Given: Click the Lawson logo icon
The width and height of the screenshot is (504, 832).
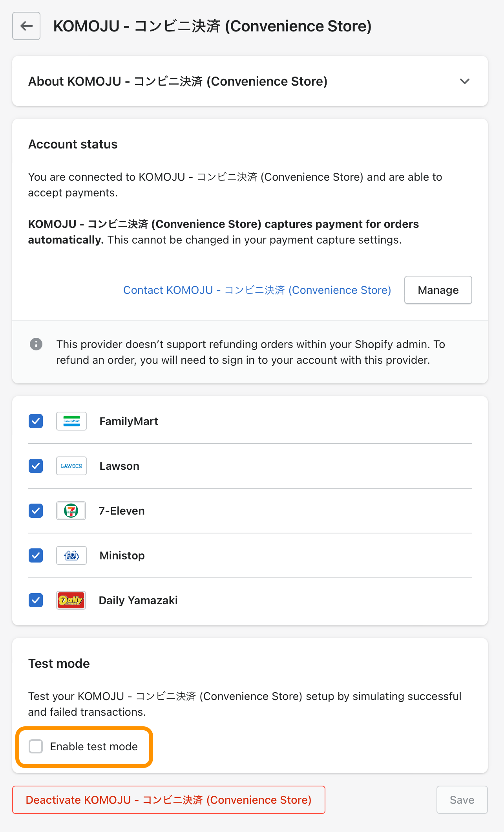Looking at the screenshot, I should pyautogui.click(x=71, y=466).
